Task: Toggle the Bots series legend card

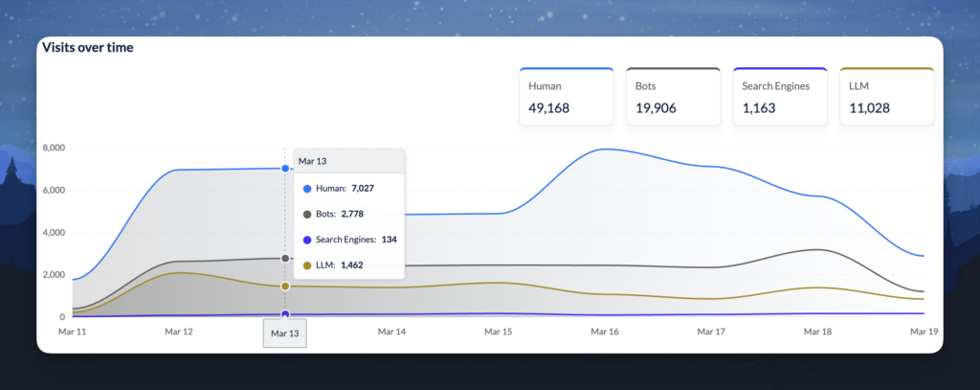Action: [x=673, y=97]
